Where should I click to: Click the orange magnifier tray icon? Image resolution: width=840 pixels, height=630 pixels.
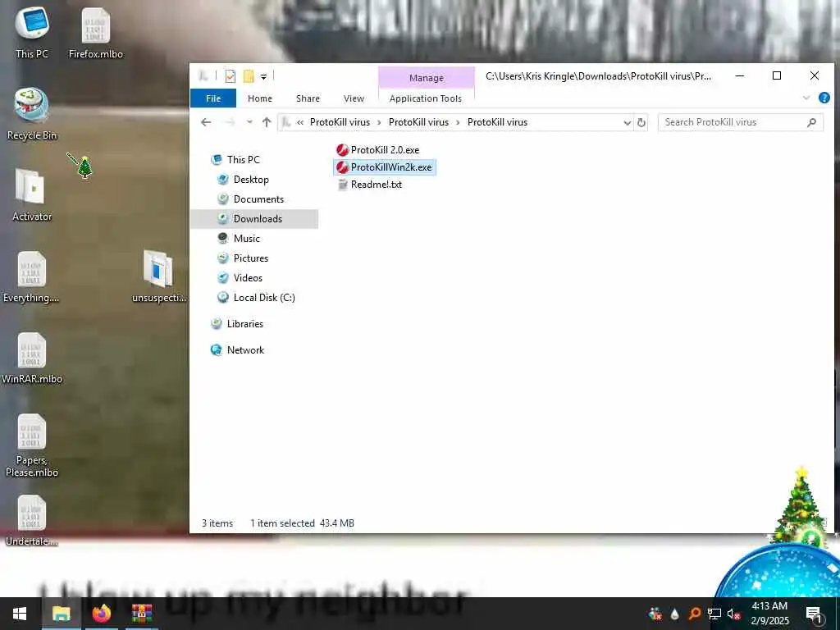click(x=695, y=614)
